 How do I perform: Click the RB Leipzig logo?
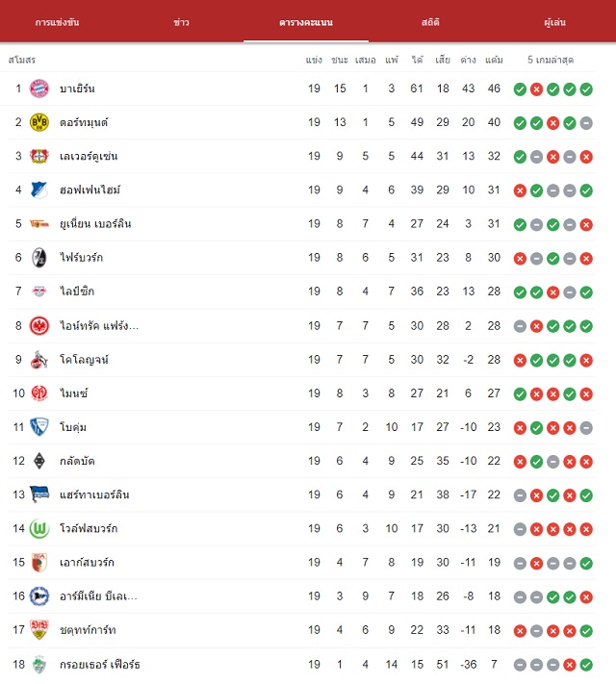(x=38, y=291)
